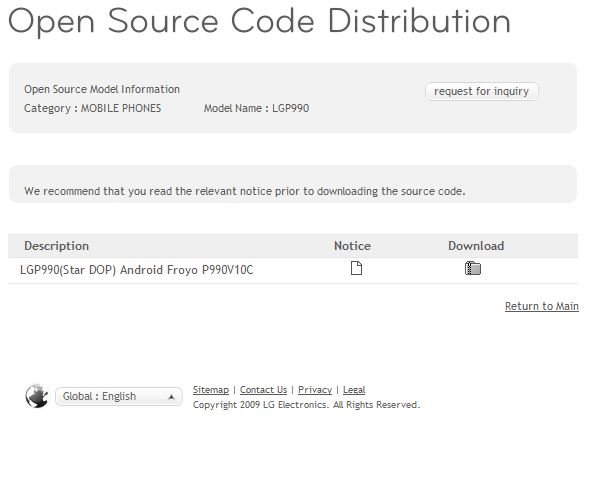
Task: Click the Download archive icon for P990V10C
Action: coord(473,268)
